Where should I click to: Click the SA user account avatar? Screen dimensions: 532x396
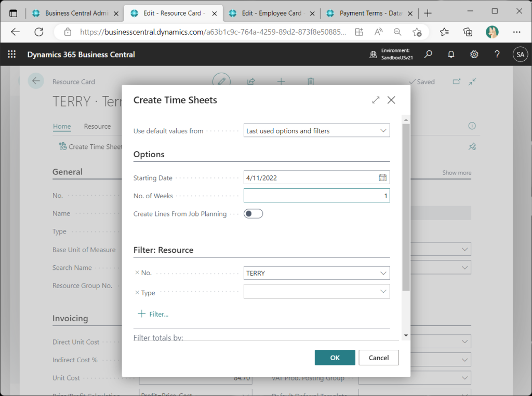[521, 54]
